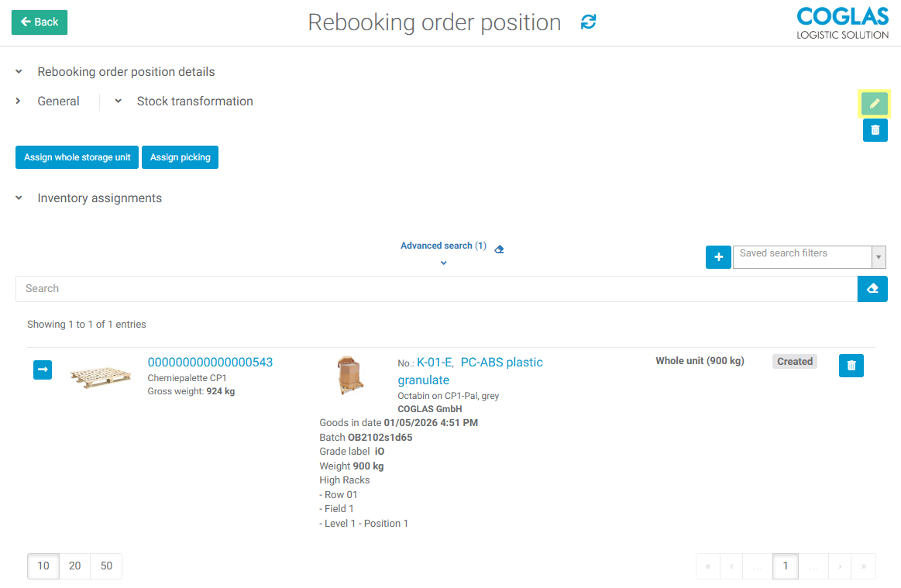This screenshot has width=901, height=588.
Task: Click into the Search input field
Action: tap(435, 289)
